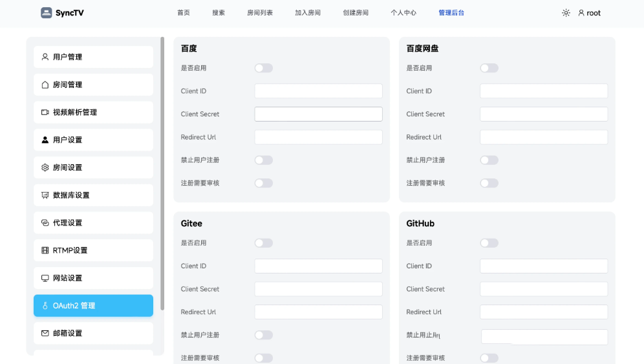Toggle 注册需要审核 in the Gitee card

coord(264,358)
